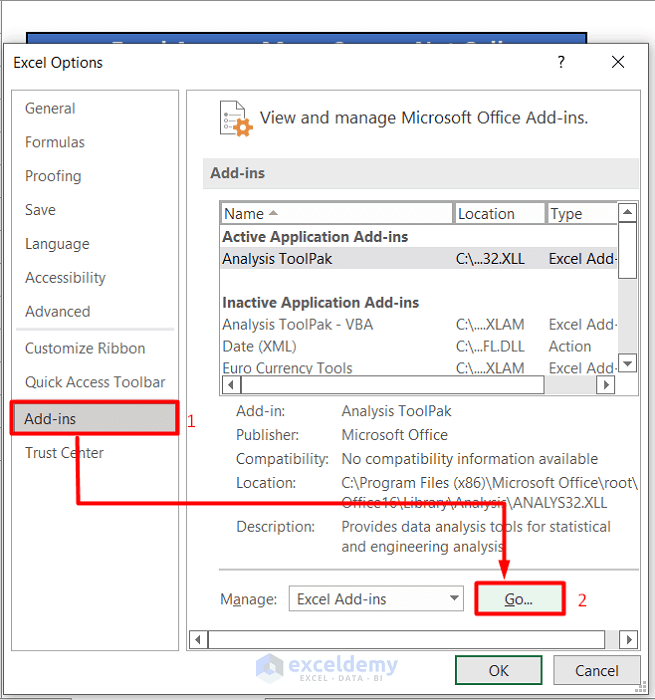Open Quick Access Toolbar settings

(95, 382)
